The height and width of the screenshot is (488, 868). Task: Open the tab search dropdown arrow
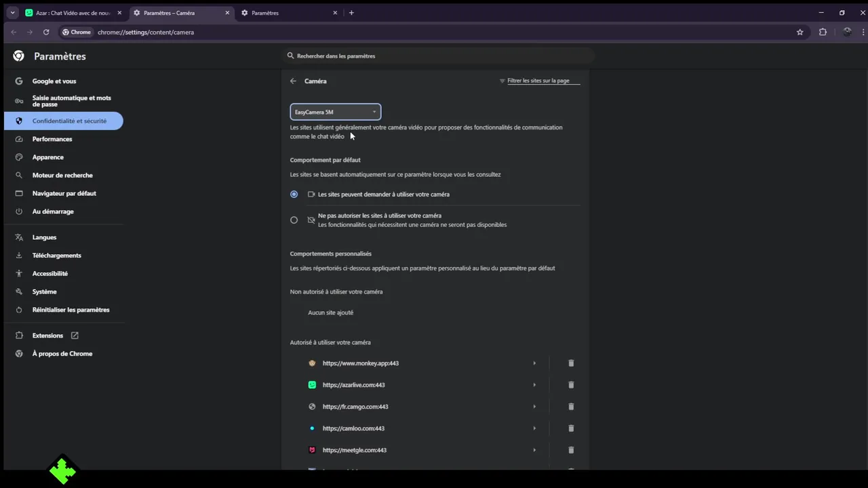point(12,13)
